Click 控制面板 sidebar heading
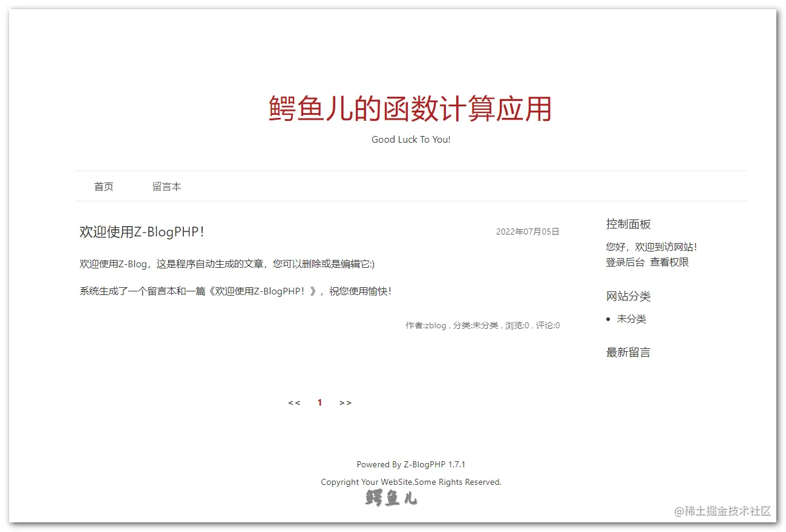This screenshot has width=786, height=532. [628, 224]
